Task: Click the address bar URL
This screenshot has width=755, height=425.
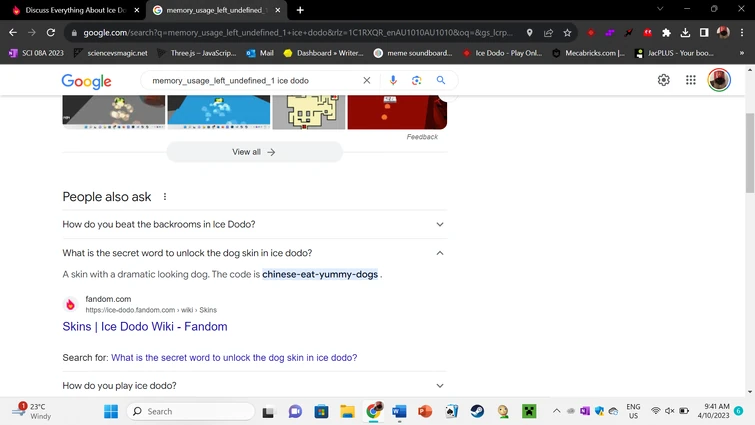Action: (298, 33)
